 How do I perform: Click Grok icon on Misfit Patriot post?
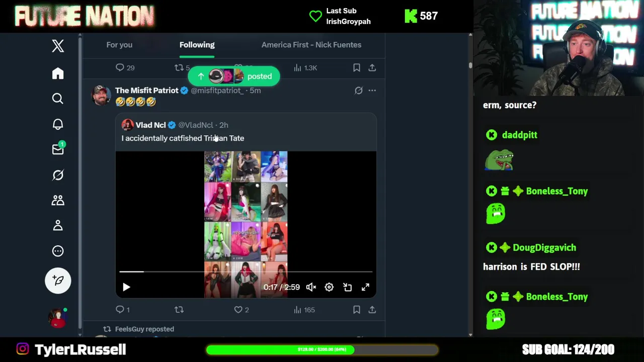[x=358, y=90]
